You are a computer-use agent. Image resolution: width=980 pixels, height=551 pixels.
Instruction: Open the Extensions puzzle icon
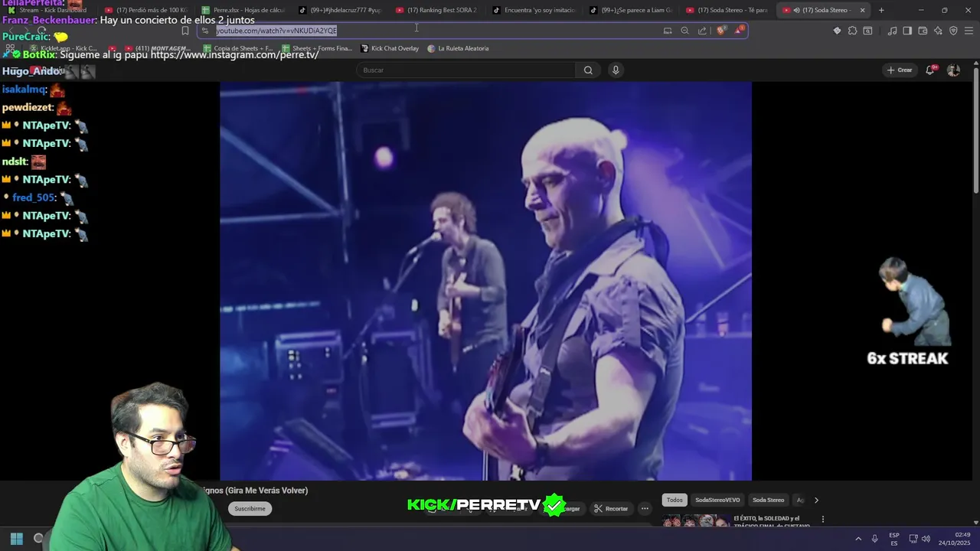[852, 31]
